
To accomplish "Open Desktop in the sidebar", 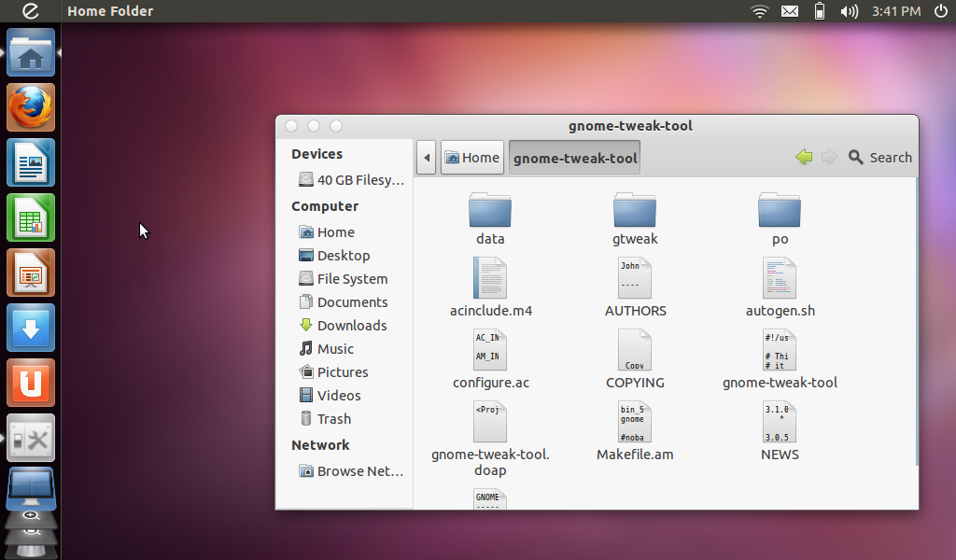I will pyautogui.click(x=334, y=256).
